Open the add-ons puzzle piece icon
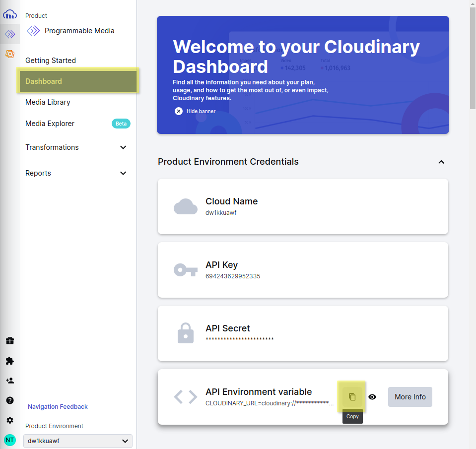Viewport: 476px width, 449px height. [10, 361]
